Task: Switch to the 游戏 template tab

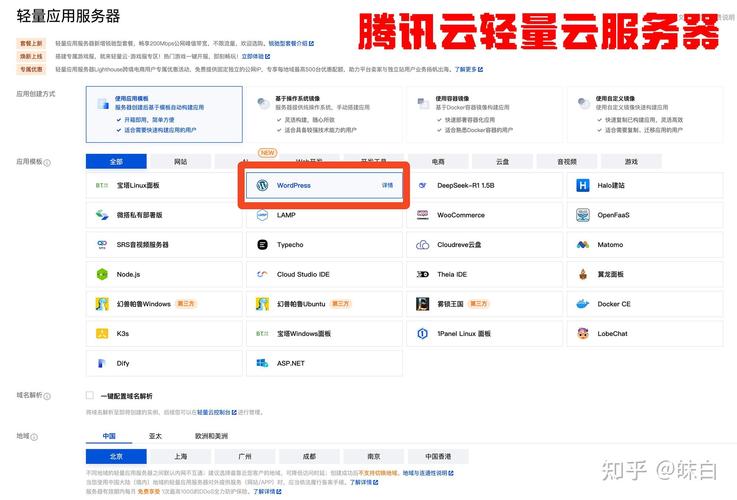Action: click(x=631, y=161)
